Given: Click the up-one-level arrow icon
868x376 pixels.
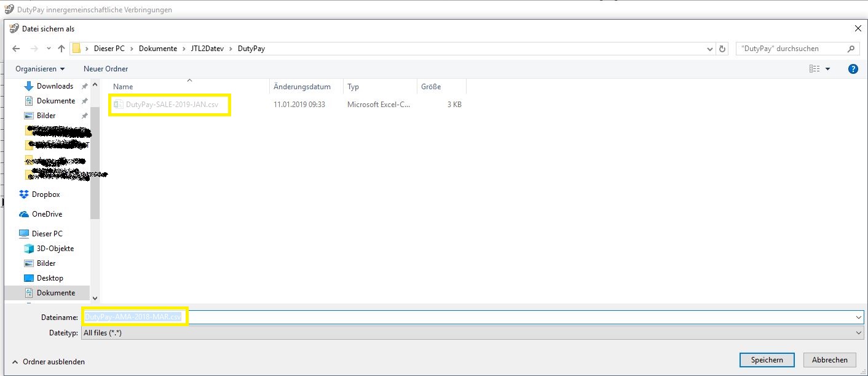Looking at the screenshot, I should pyautogui.click(x=61, y=49).
